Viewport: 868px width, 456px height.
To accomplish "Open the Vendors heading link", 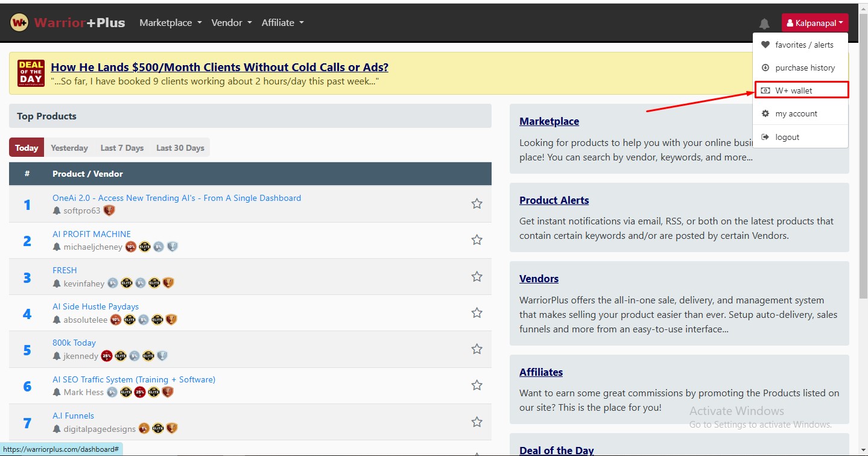I will point(539,279).
